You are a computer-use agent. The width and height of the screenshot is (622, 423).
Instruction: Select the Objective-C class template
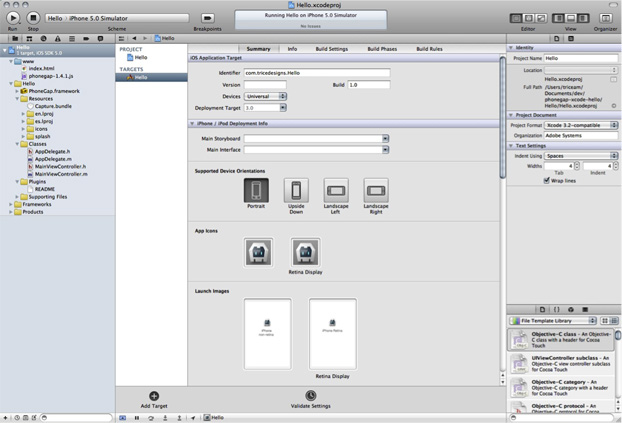(561, 340)
